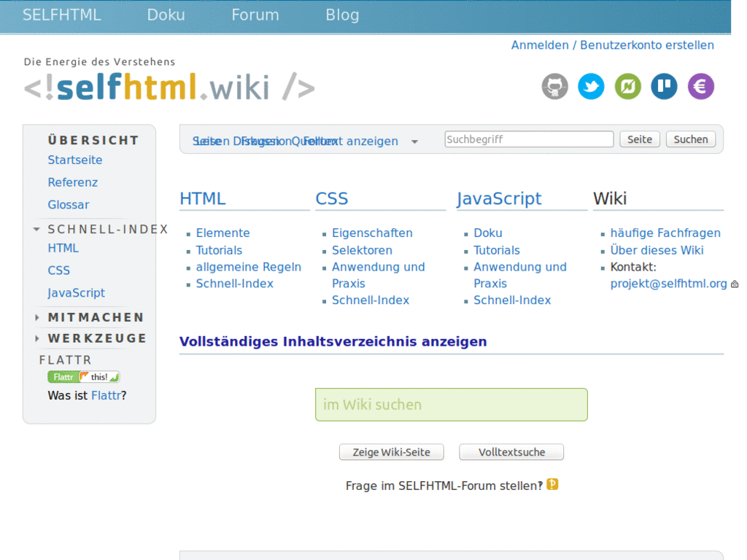
Task: Open Anmelden / Benutzerkonto erstellen link
Action: pos(613,44)
